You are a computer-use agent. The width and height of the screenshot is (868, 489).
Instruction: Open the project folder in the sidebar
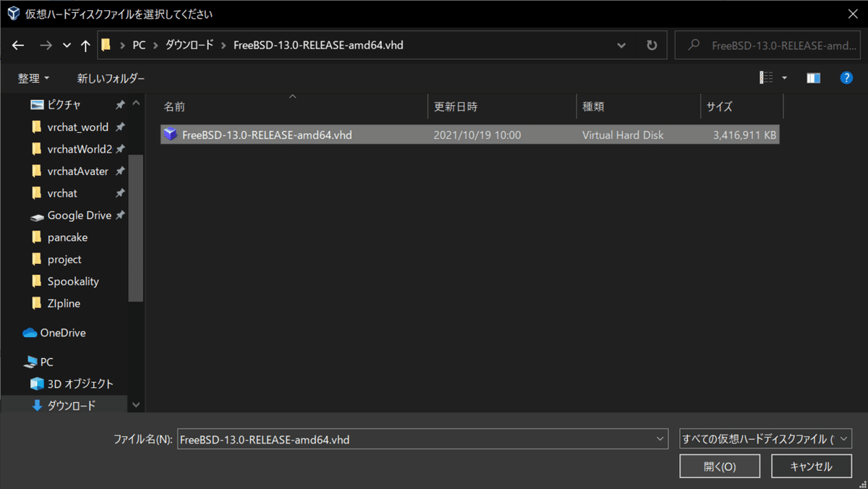coord(64,259)
